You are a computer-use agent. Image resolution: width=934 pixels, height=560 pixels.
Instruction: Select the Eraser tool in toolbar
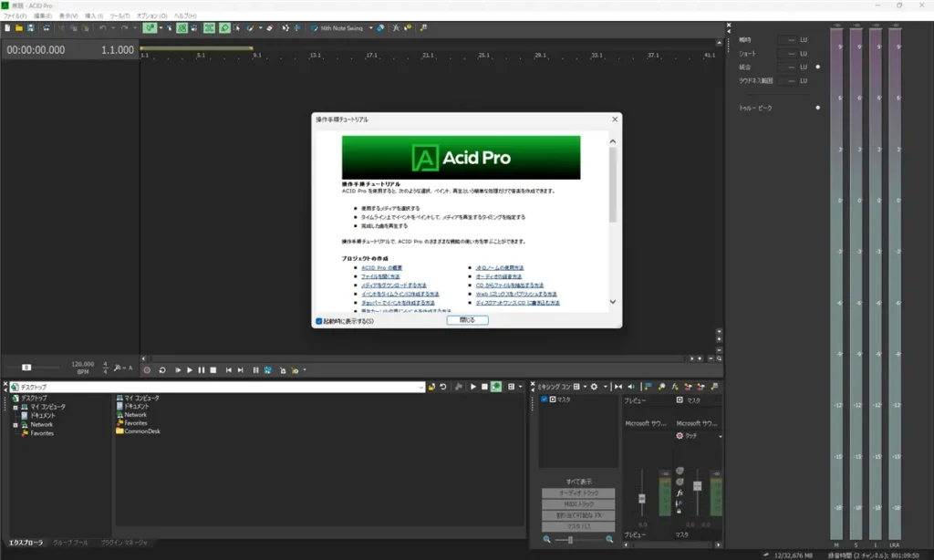point(270,28)
